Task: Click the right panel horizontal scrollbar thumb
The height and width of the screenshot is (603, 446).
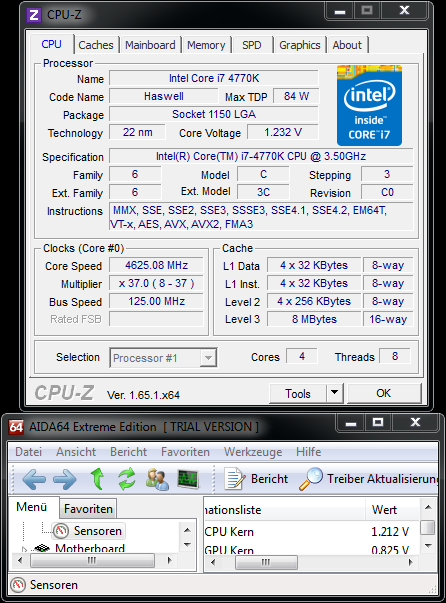Action: [266, 562]
